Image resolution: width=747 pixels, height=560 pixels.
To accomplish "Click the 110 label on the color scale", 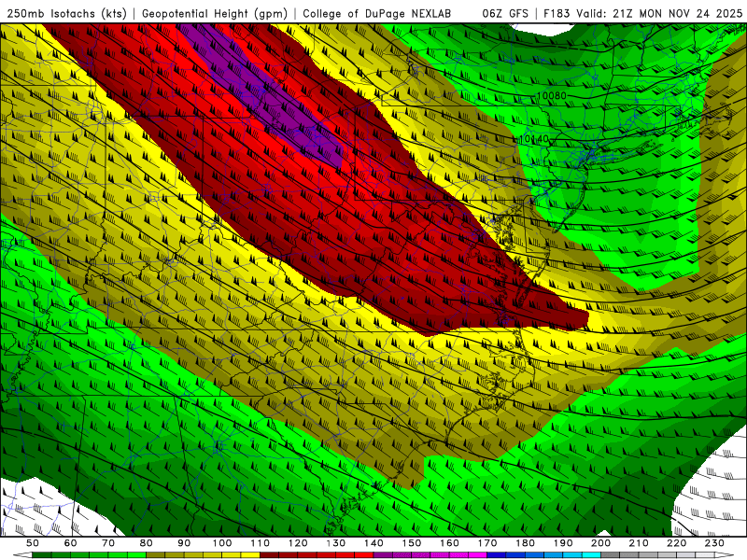I will pyautogui.click(x=261, y=543).
